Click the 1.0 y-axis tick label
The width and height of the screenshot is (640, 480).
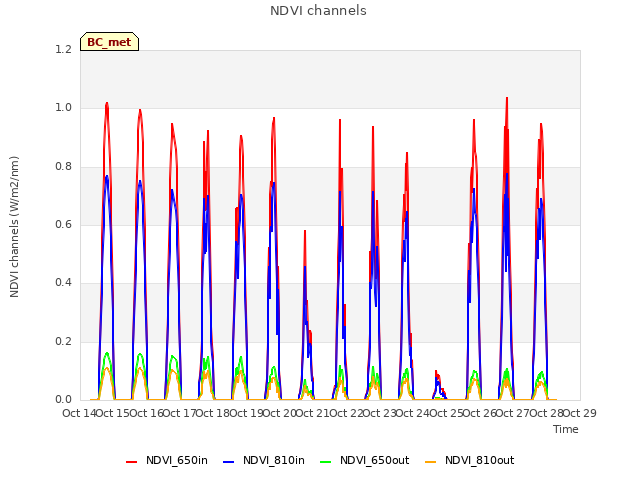click(63, 108)
